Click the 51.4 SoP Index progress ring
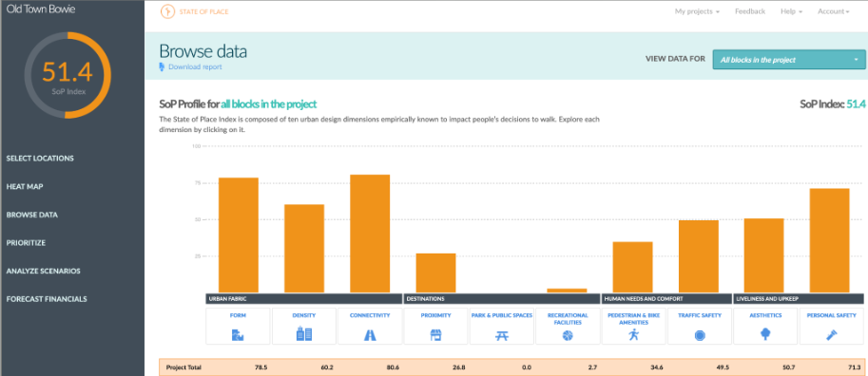The image size is (868, 376). point(68,75)
